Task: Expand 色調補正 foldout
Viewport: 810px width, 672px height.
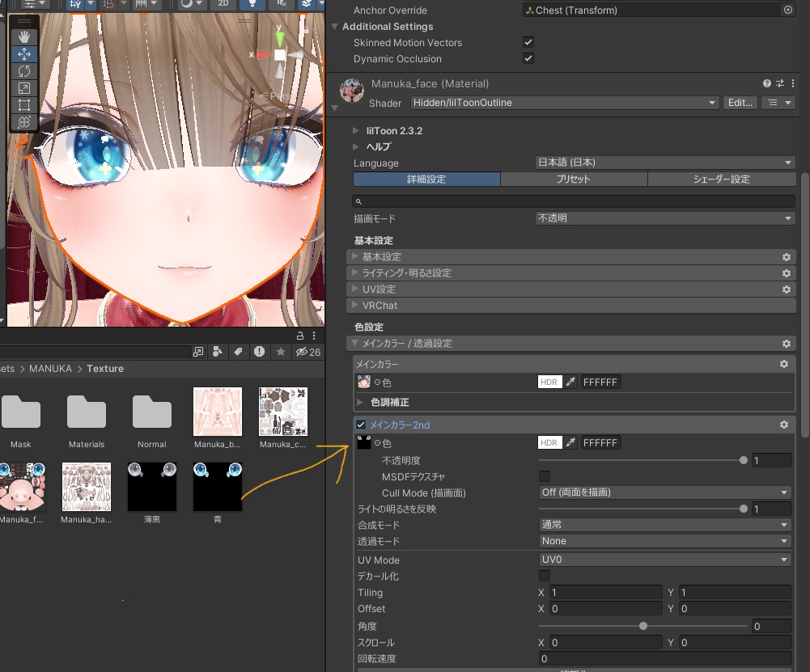Action: [x=360, y=402]
